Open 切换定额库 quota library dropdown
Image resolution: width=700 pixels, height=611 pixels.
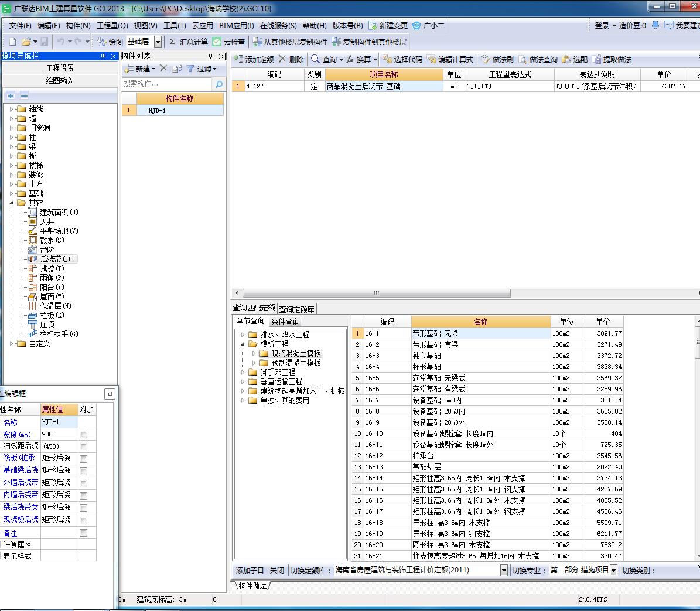pyautogui.click(x=504, y=570)
